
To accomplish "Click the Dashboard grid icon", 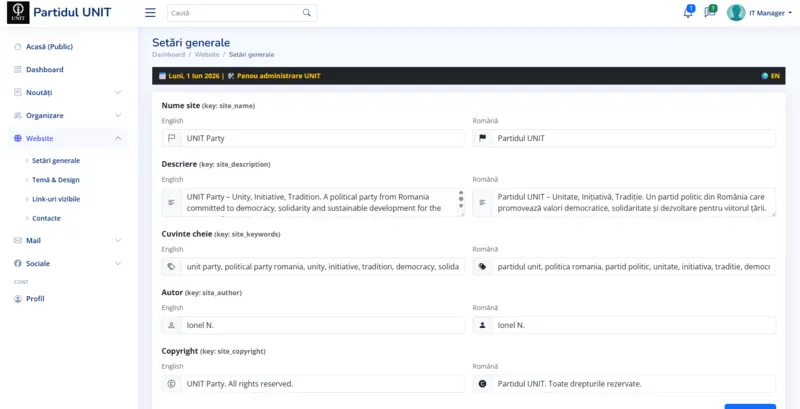I will 18,69.
